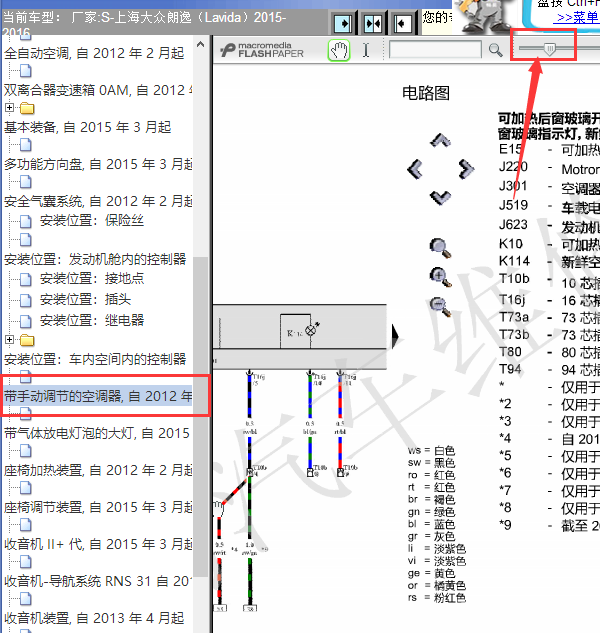Image resolution: width=600 pixels, height=633 pixels.
Task: Click the T73a connector label
Action: (514, 317)
